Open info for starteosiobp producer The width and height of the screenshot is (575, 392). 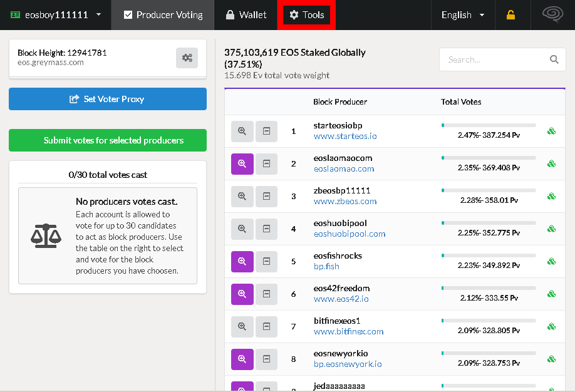[242, 132]
